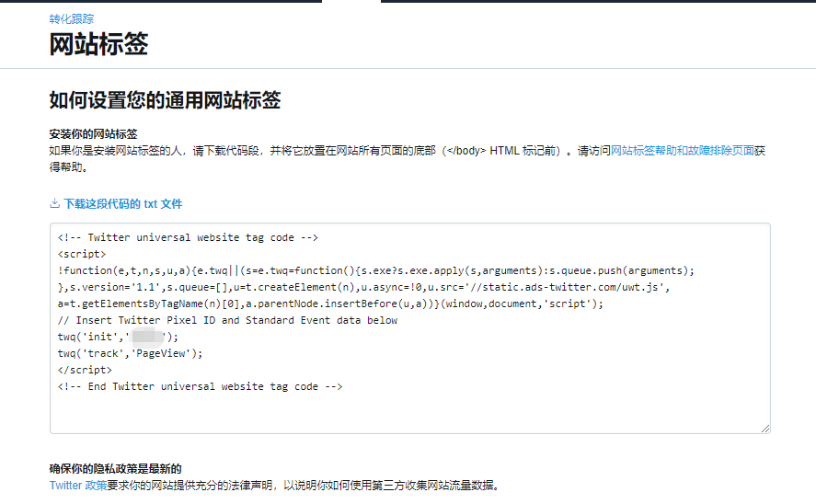Click the 安装你的网站标签 subheading

pyautogui.click(x=93, y=134)
